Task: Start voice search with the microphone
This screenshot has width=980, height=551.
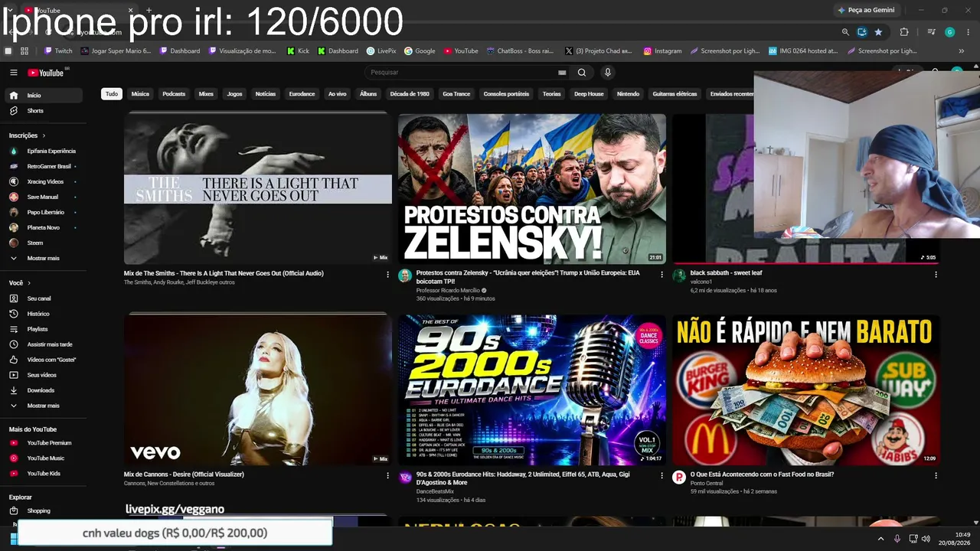Action: click(x=608, y=73)
